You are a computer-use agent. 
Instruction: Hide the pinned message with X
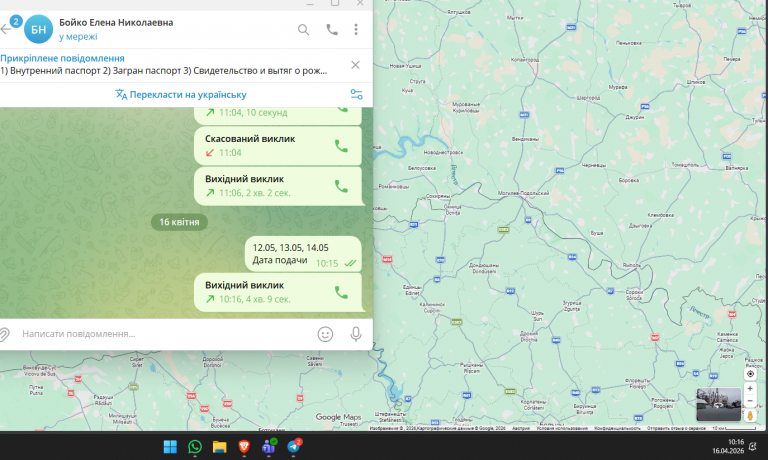[356, 65]
